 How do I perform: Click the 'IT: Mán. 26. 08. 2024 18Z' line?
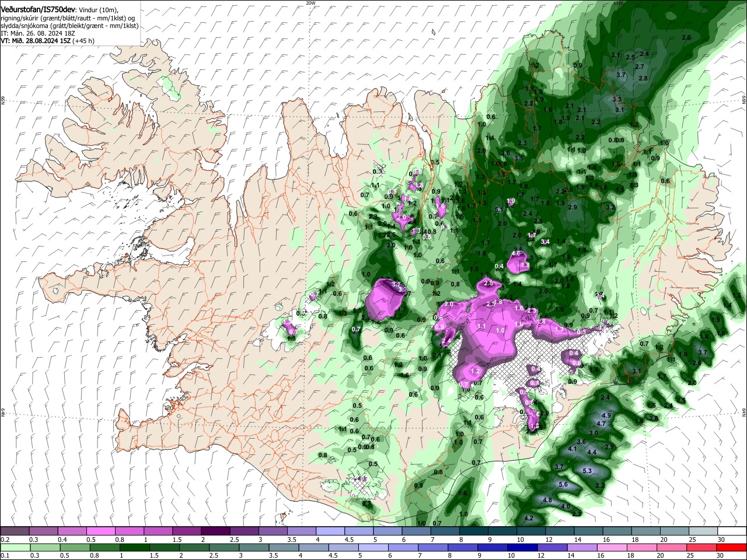[x=38, y=34]
